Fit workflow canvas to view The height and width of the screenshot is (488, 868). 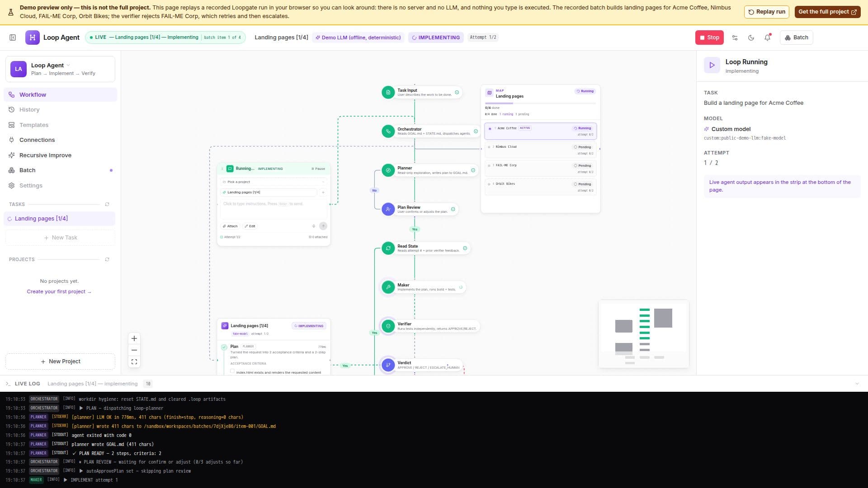coord(134,362)
